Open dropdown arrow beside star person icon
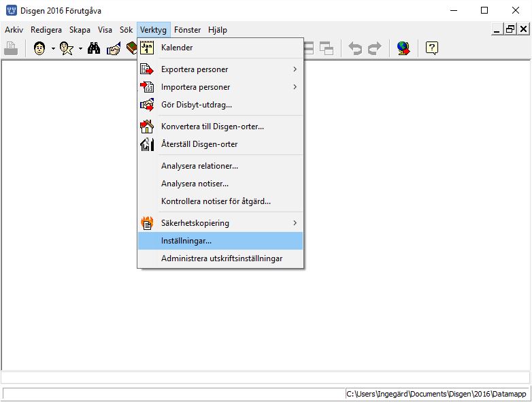The image size is (532, 402). [80, 49]
